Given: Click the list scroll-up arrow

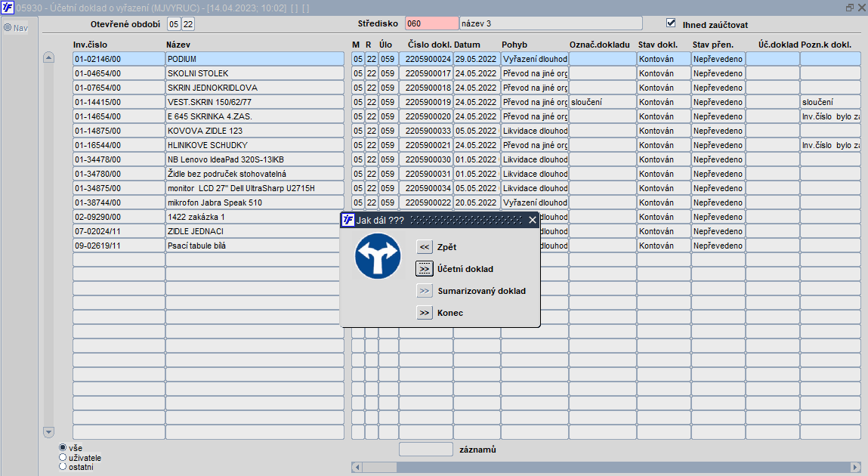Looking at the screenshot, I should pos(48,57).
